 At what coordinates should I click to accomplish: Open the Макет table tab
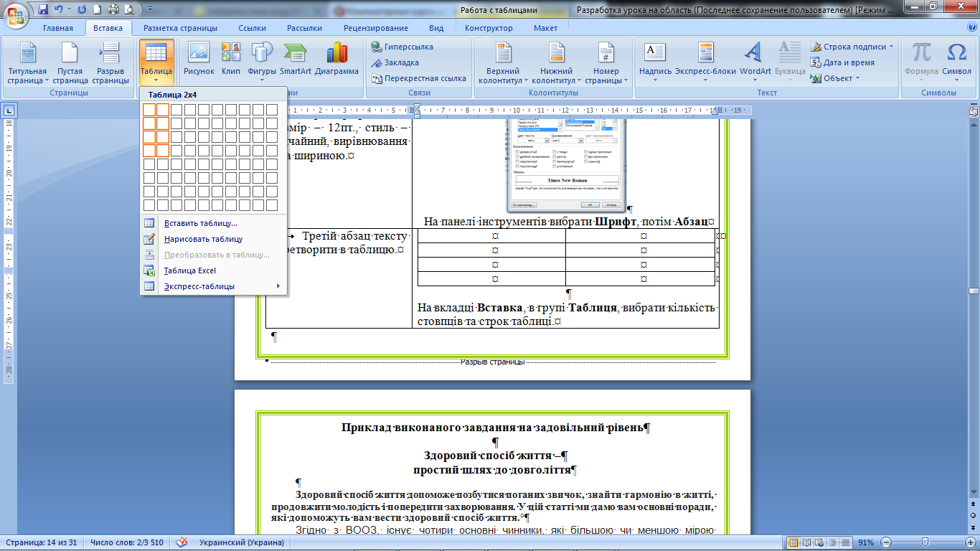coord(545,28)
